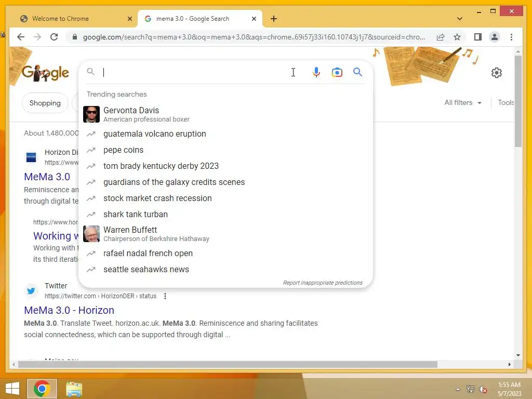Click the share page icon in address bar
Screen dimensions: 532x399
coord(441,37)
